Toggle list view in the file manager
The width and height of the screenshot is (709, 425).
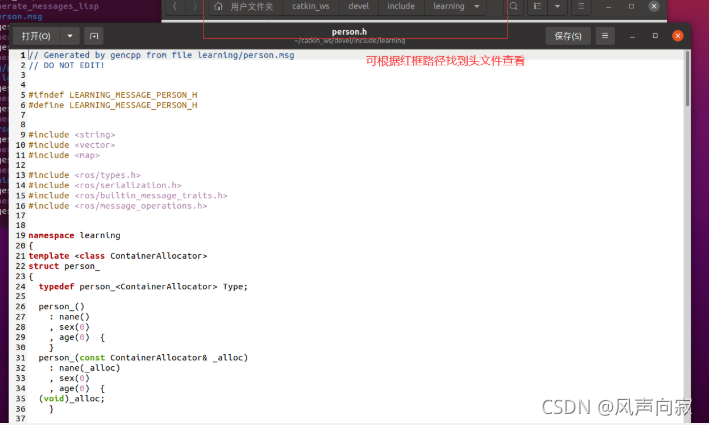537,6
